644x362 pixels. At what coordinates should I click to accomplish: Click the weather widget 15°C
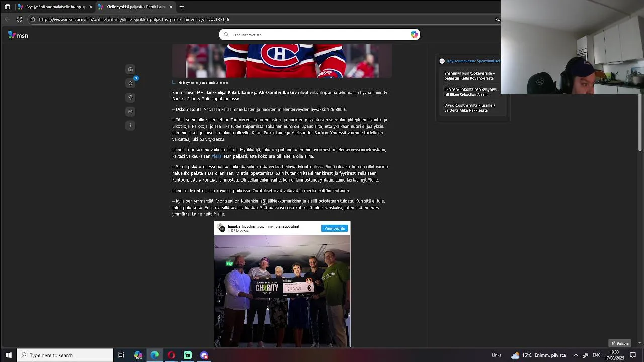[x=538, y=355]
